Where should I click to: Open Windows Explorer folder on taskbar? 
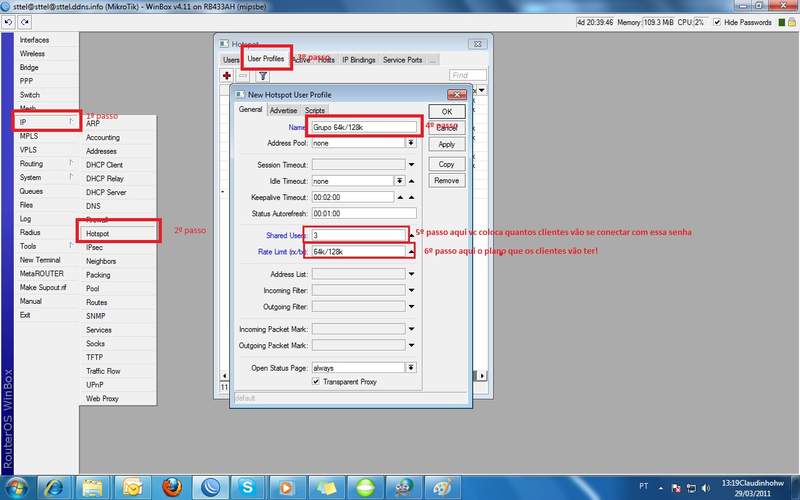point(93,488)
